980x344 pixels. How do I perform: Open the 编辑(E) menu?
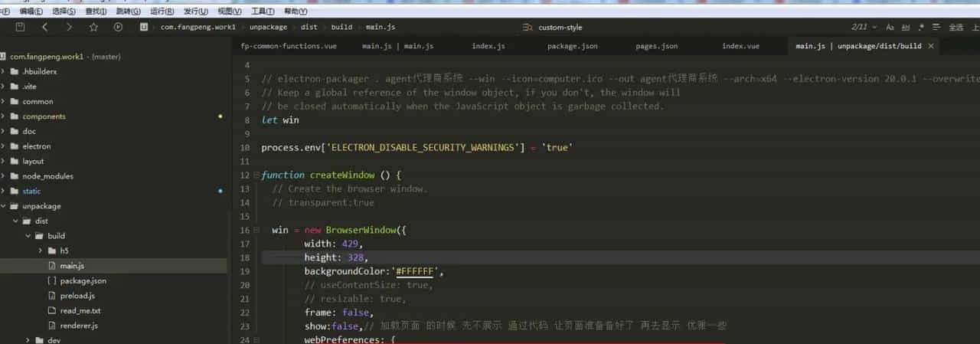coord(31,11)
